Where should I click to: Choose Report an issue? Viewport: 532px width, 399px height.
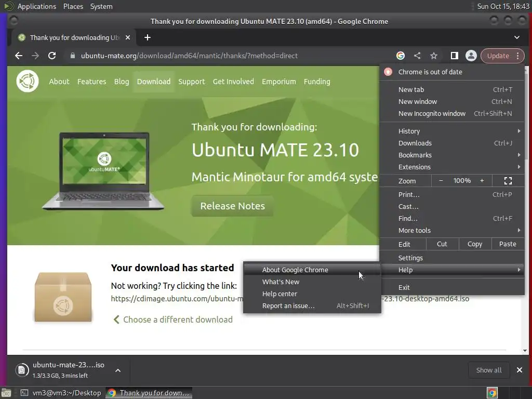point(312,305)
